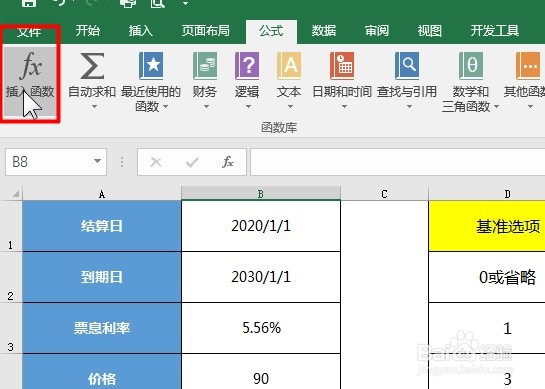Click the formula bar fx icon
Image resolution: width=545 pixels, height=389 pixels.
pos(228,162)
